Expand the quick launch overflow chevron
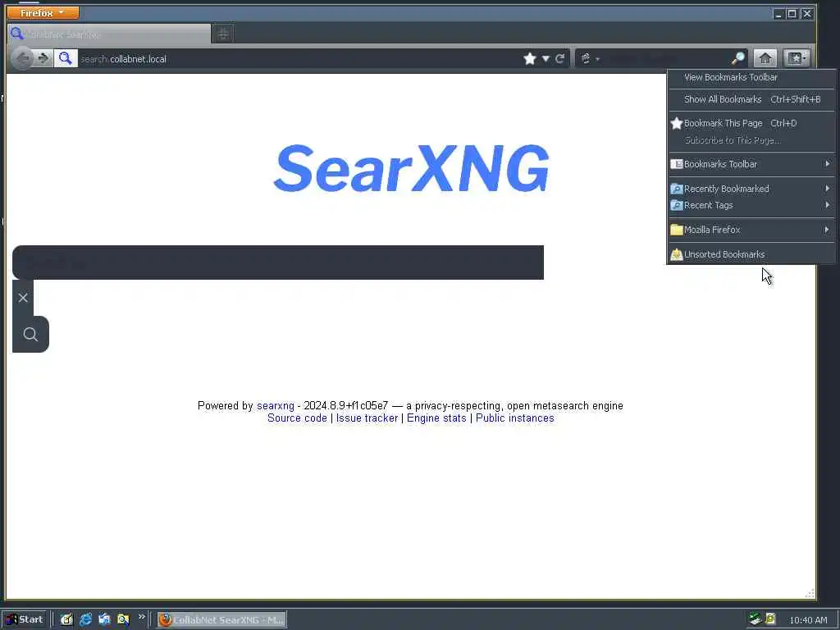This screenshot has width=840, height=630. pyautogui.click(x=141, y=617)
